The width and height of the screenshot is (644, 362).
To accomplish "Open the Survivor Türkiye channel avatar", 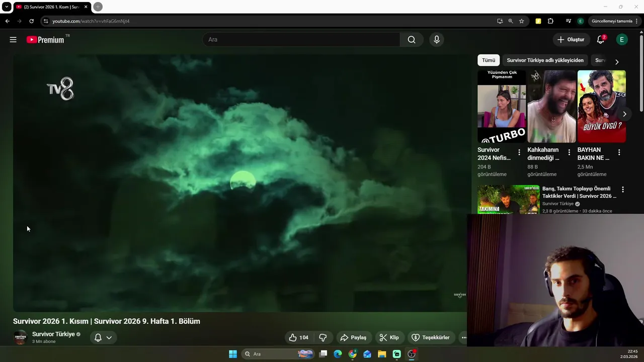I will click(20, 337).
